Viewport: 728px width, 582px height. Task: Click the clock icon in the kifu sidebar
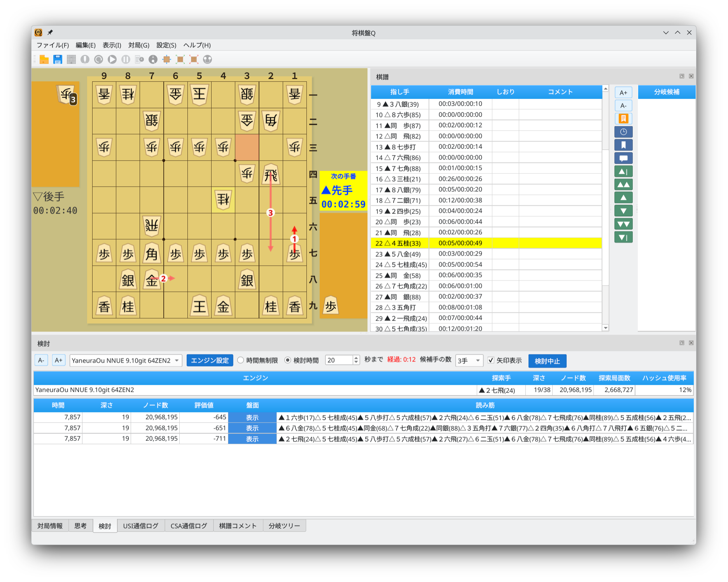coord(623,132)
